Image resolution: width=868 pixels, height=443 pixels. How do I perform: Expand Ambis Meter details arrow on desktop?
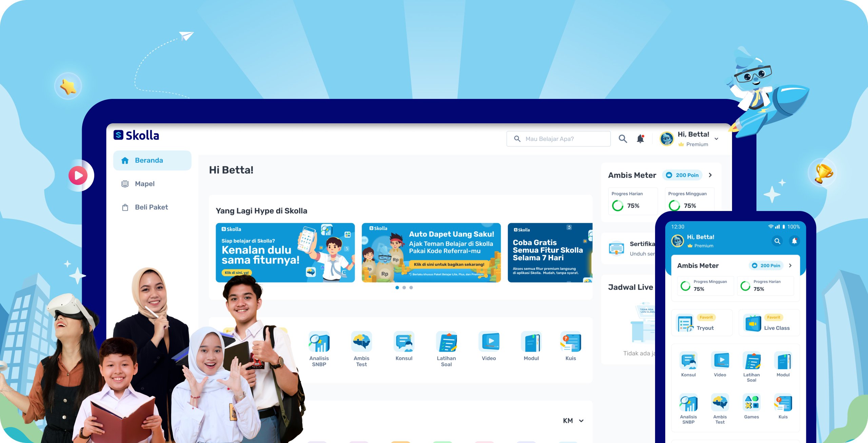(710, 175)
